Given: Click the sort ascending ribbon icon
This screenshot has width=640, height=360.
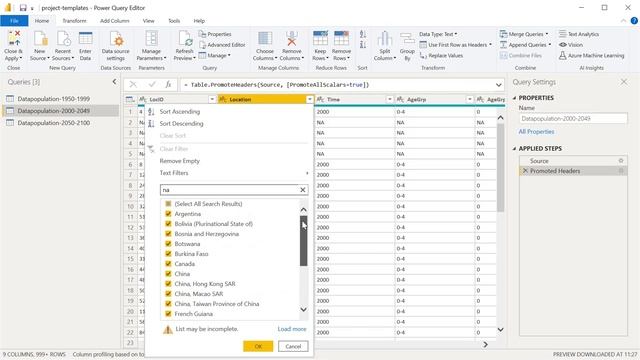Looking at the screenshot, I should pyautogui.click(x=363, y=34).
